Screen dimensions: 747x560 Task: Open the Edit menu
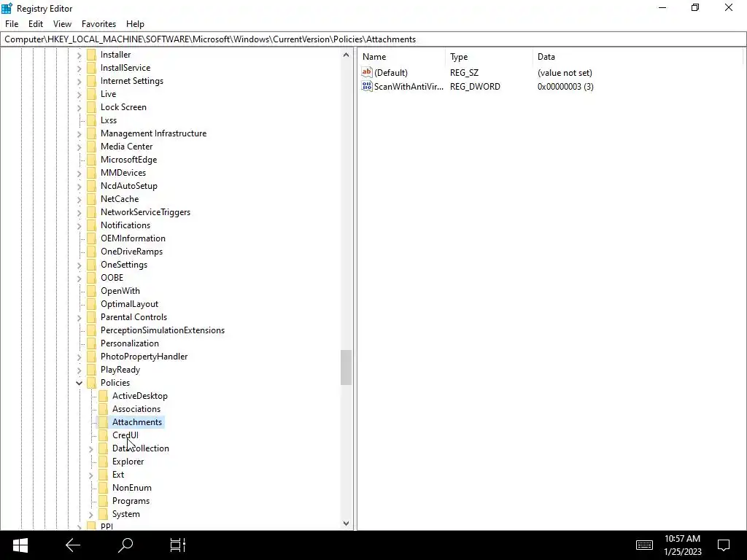[x=36, y=24]
